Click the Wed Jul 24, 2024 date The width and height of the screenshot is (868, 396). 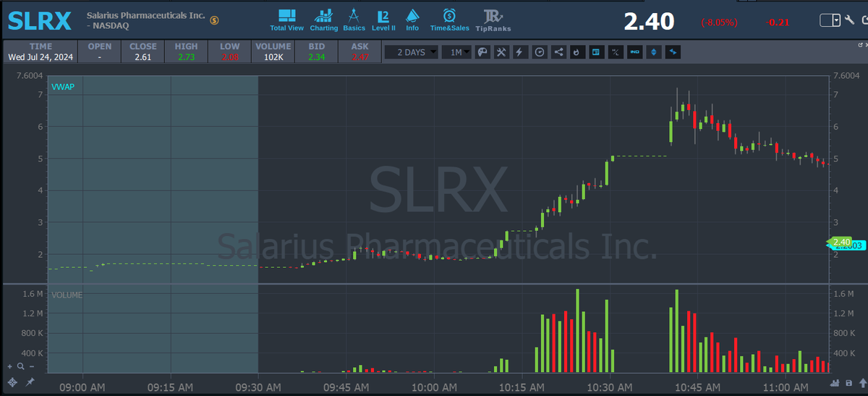point(39,56)
